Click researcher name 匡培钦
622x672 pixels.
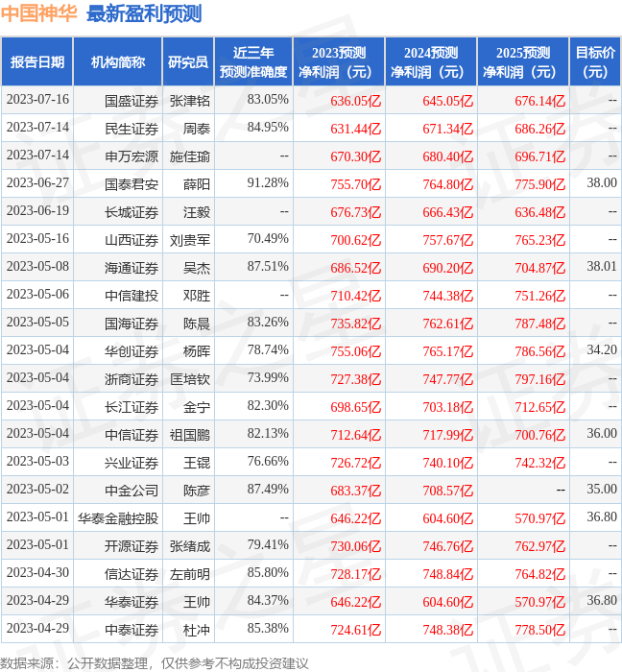pyautogui.click(x=190, y=379)
